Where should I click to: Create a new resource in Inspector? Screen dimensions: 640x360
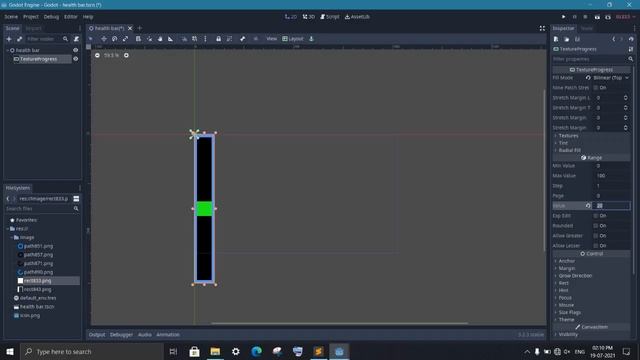(556, 39)
